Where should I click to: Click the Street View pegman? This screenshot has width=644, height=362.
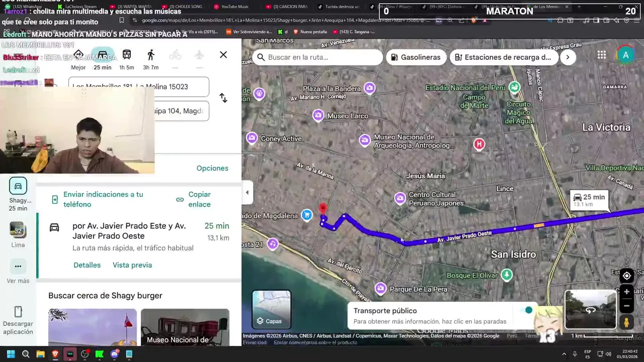[626, 322]
